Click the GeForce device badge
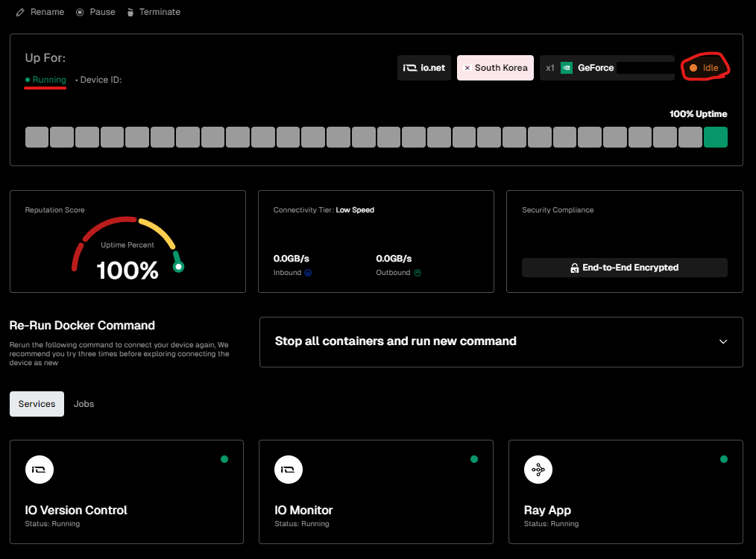Image resolution: width=756 pixels, height=559 pixels. pos(607,68)
